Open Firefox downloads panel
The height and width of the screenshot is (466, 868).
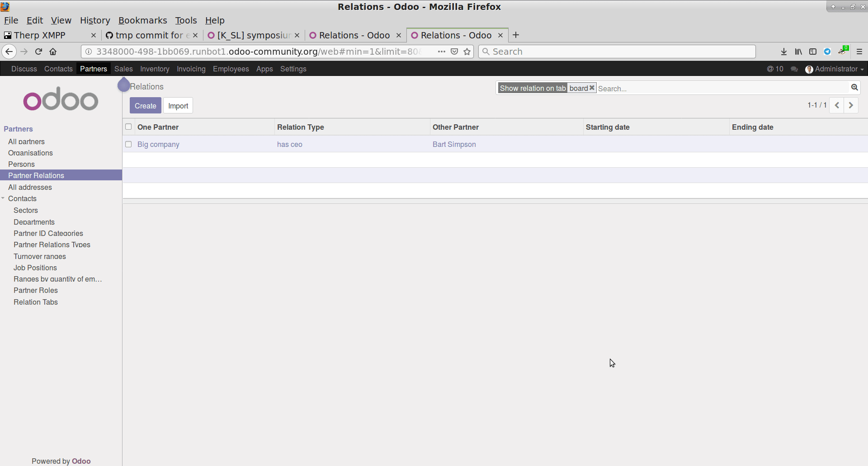point(784,52)
